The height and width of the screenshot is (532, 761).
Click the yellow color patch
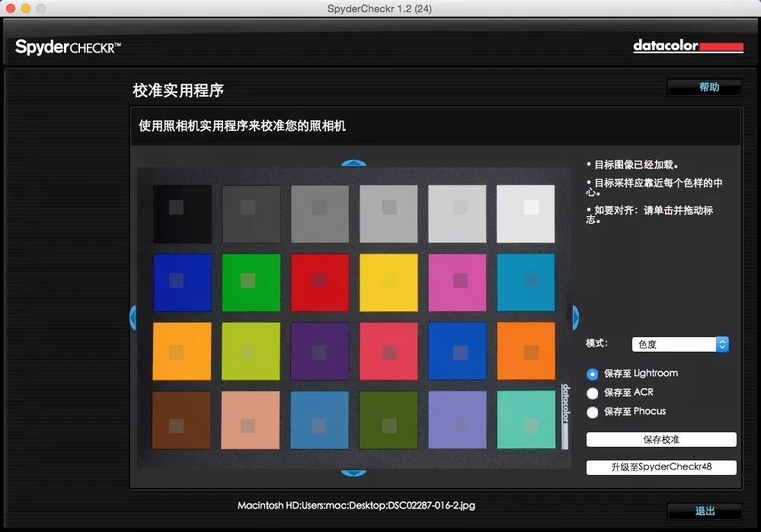point(388,282)
